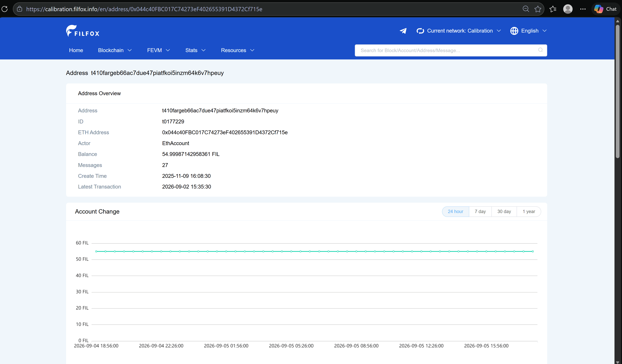Screen dimensions: 622x364
Task: Click the globe language icon
Action: (514, 31)
